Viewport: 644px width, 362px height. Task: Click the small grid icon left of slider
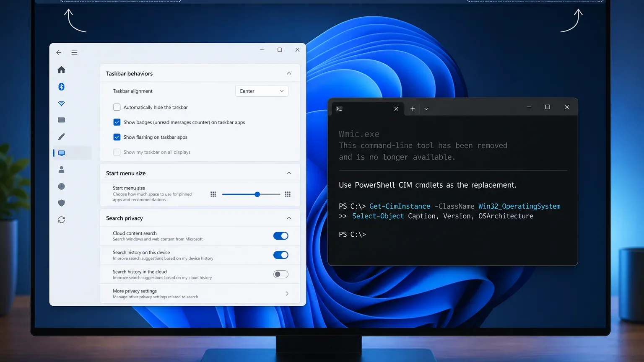coord(213,194)
